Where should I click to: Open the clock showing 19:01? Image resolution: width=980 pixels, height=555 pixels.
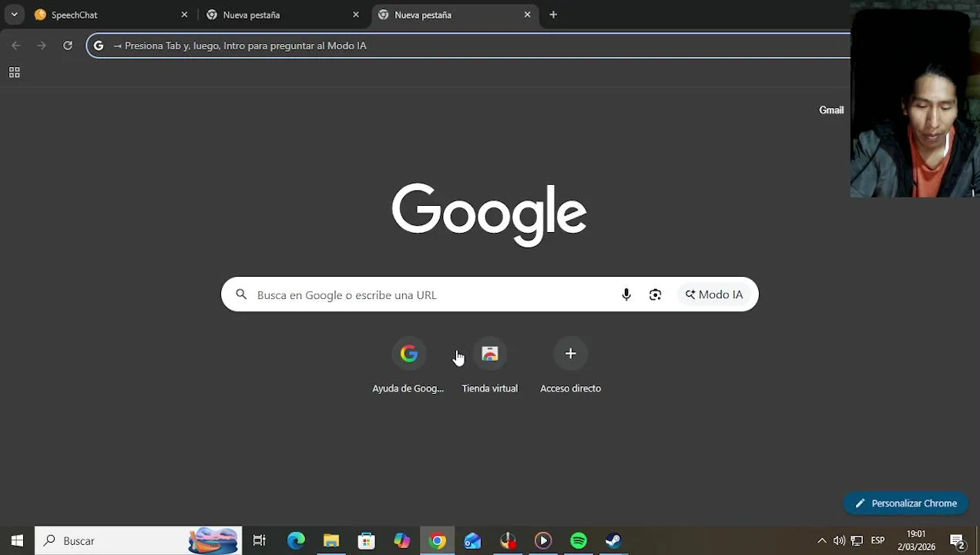tap(916, 541)
